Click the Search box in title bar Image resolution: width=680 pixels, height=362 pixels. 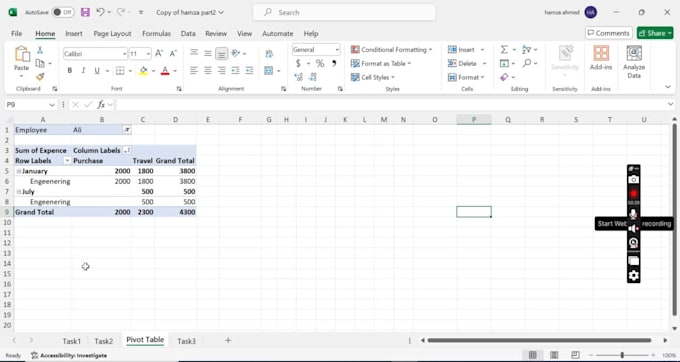click(344, 13)
